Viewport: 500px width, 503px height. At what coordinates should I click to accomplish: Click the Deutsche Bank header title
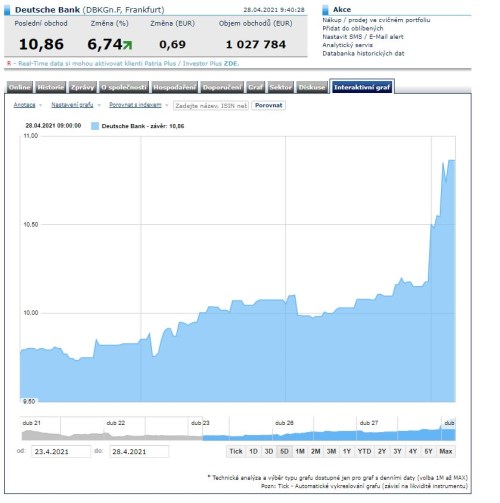[x=47, y=10]
